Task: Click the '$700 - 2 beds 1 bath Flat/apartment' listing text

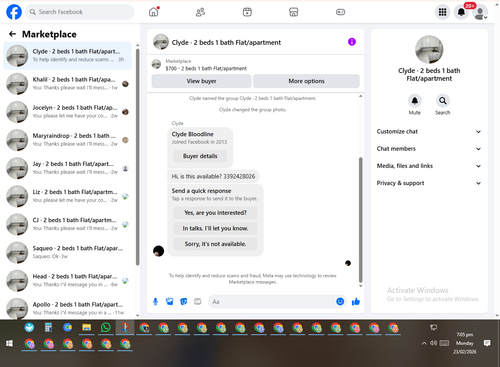Action: 206,69
